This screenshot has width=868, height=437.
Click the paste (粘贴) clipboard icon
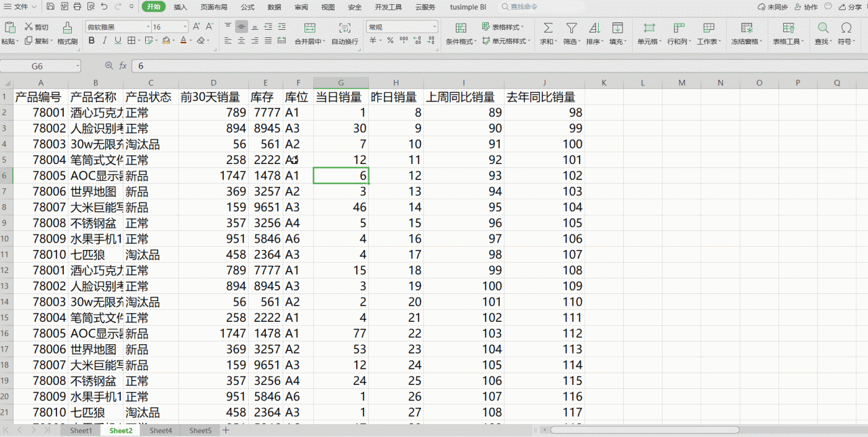click(x=9, y=28)
